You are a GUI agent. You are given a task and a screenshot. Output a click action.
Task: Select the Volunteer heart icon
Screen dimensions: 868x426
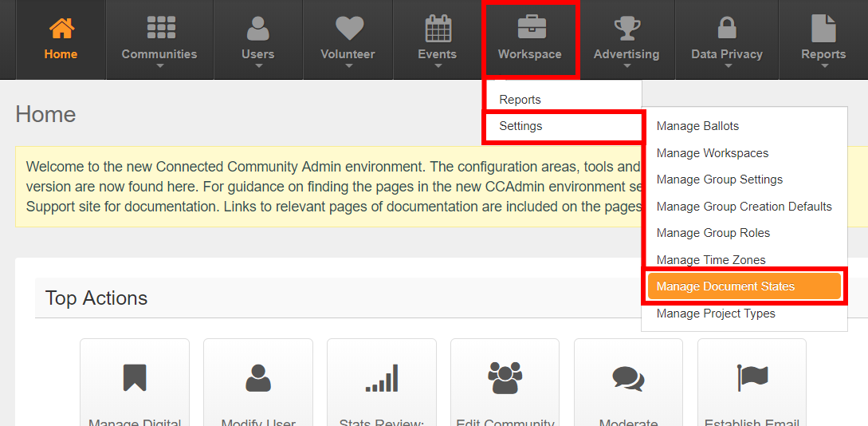coord(348,28)
